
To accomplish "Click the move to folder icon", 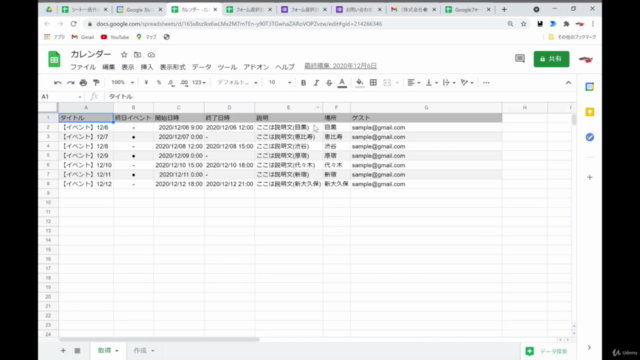I will [x=138, y=55].
